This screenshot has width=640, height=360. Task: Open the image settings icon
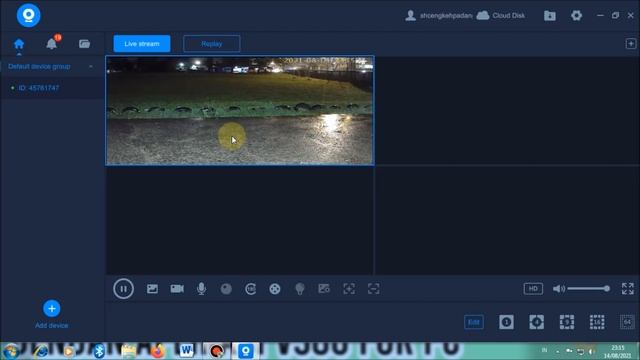324,289
